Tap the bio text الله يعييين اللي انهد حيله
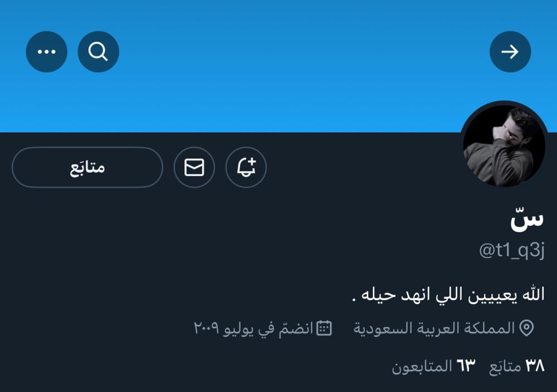The width and height of the screenshot is (557, 392). coord(448,295)
